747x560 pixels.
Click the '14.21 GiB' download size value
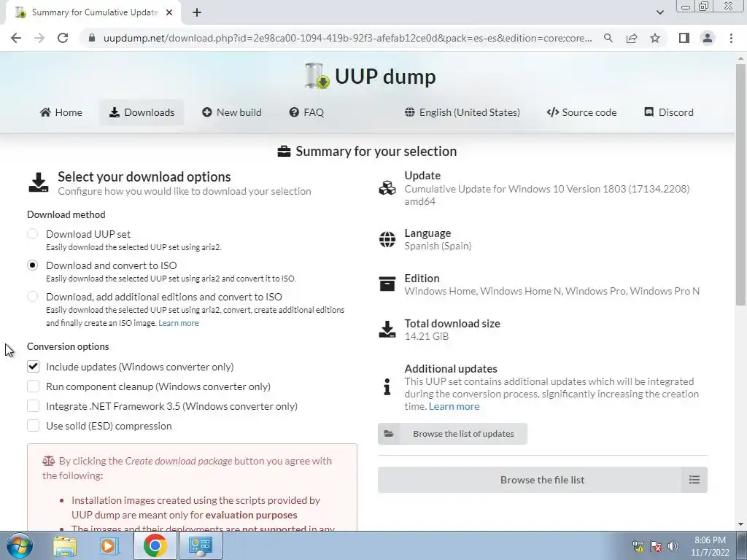tap(426, 336)
